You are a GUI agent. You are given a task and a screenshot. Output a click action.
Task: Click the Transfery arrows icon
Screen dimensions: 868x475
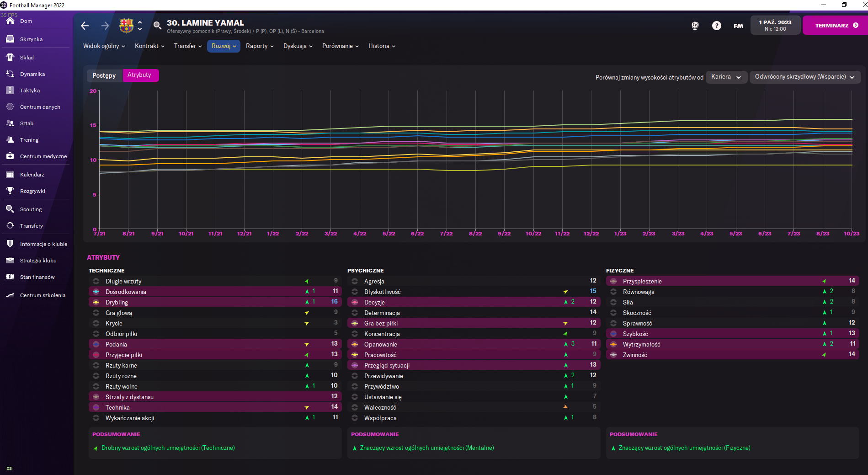10,226
